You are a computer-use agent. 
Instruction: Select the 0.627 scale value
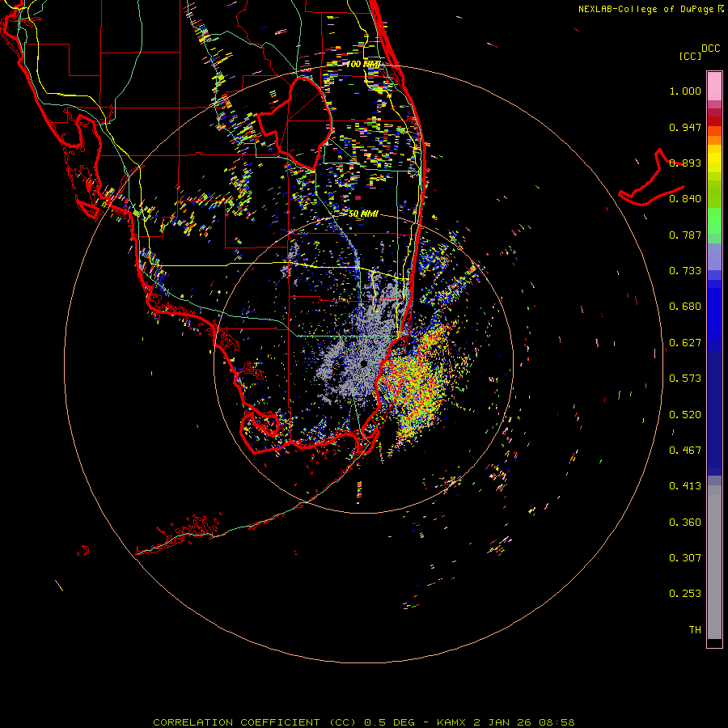685,343
